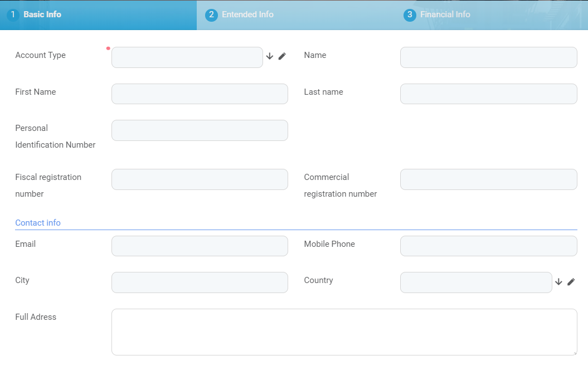Viewport: 588px width, 385px height.
Task: Focus the Personal Identification Number field
Action: pyautogui.click(x=200, y=130)
